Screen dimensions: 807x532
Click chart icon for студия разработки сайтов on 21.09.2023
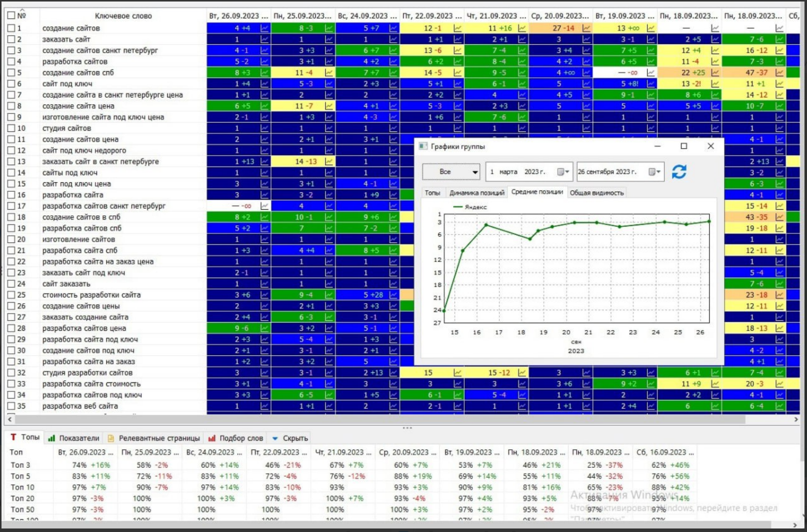tap(522, 373)
